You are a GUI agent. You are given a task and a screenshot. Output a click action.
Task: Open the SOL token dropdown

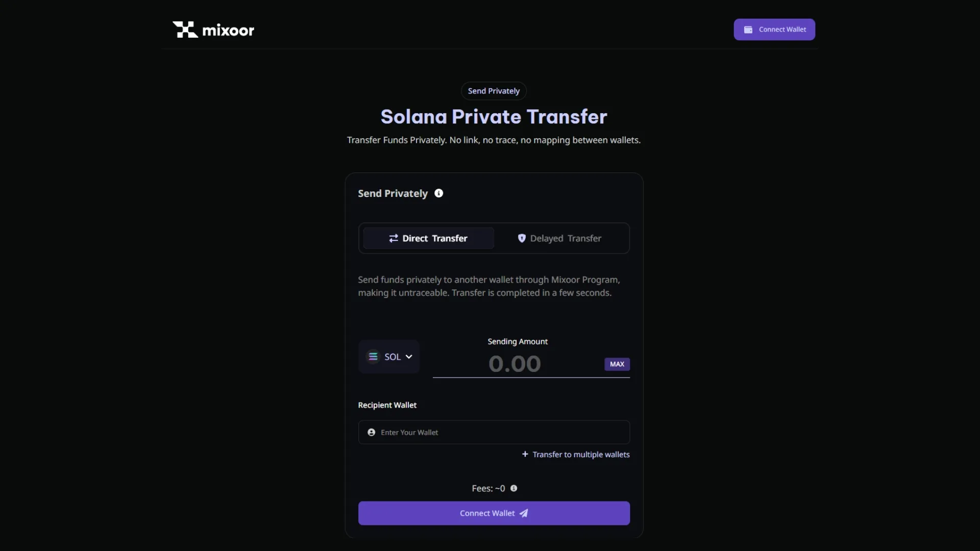click(388, 356)
